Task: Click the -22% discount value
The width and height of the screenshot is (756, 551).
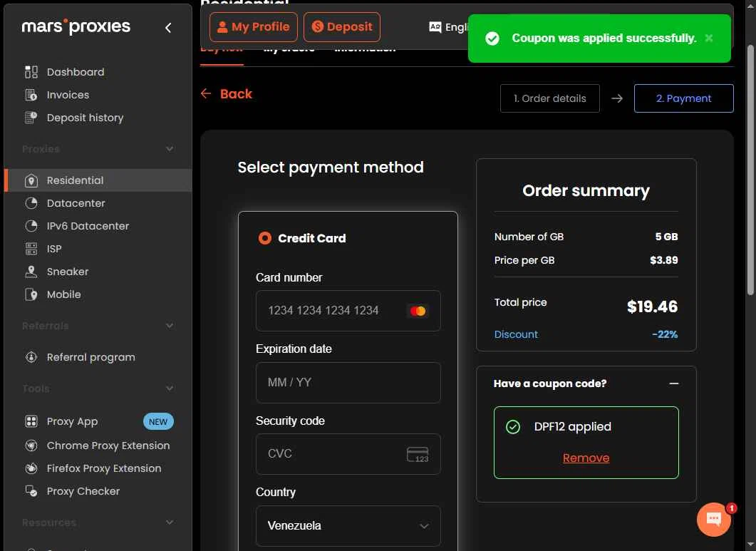Action: [x=665, y=334]
